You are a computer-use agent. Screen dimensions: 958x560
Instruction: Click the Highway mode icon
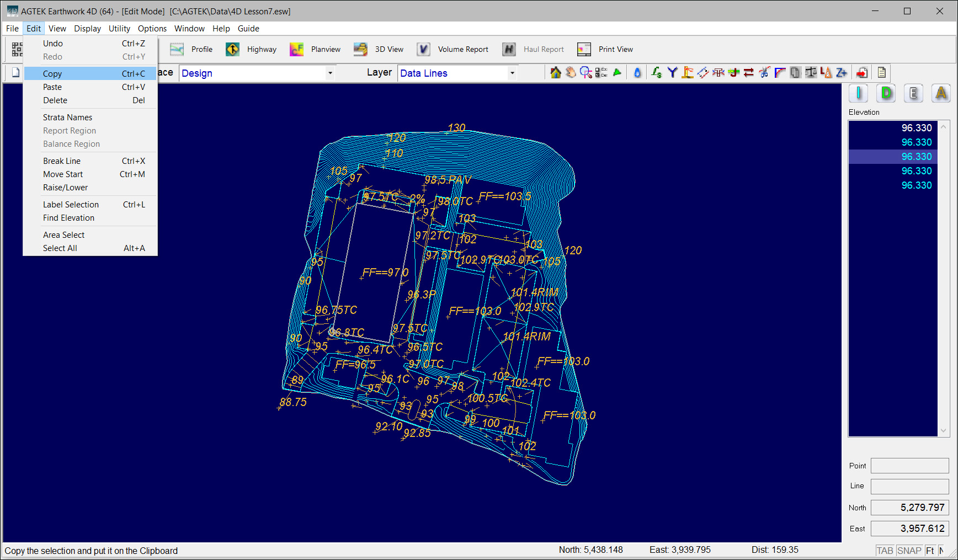(x=233, y=50)
